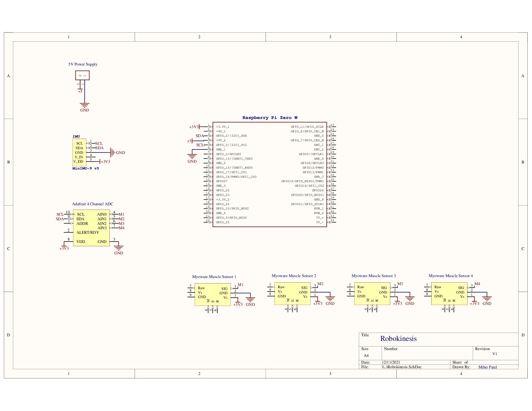532x411 pixels.
Task: Click the GPIO_18/PWM0/SPI1_CS0 pin label
Action: tap(236, 177)
